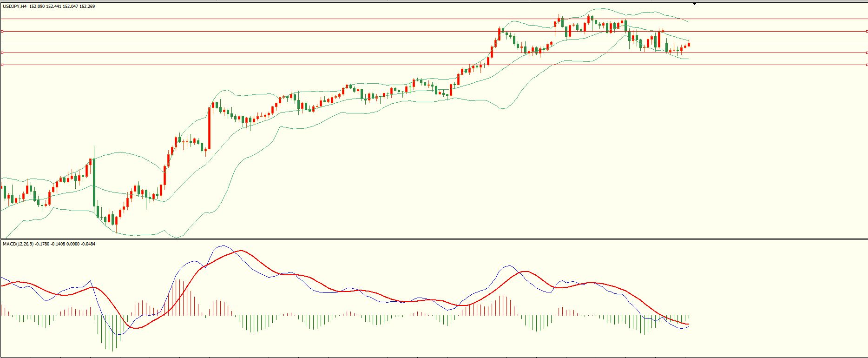Select the 0.0000 MACD value
Viewport: 868px width, 358px height.
(x=73, y=244)
